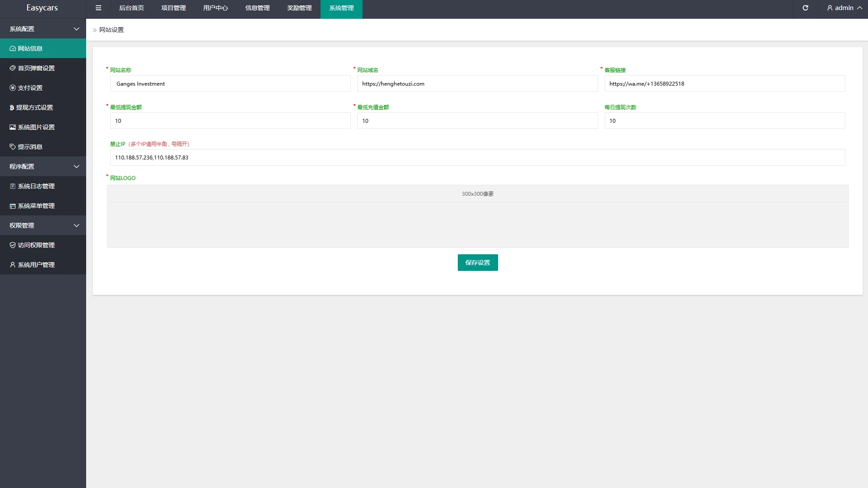Open 支付设置 payment settings item

pyautogui.click(x=30, y=88)
